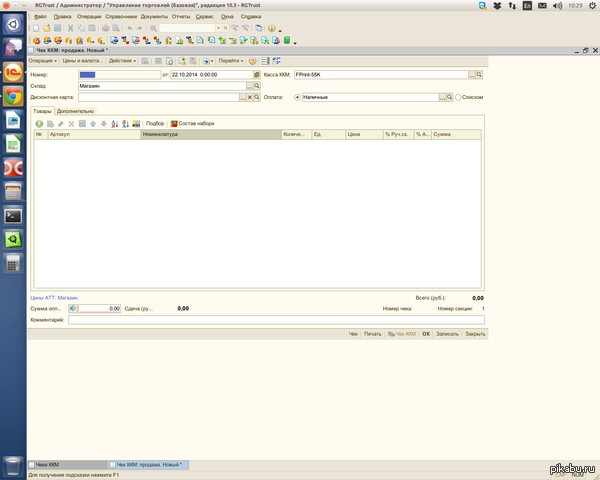Click the Цены АТТ: Магазин link
This screenshot has height=480, width=600.
point(54,298)
